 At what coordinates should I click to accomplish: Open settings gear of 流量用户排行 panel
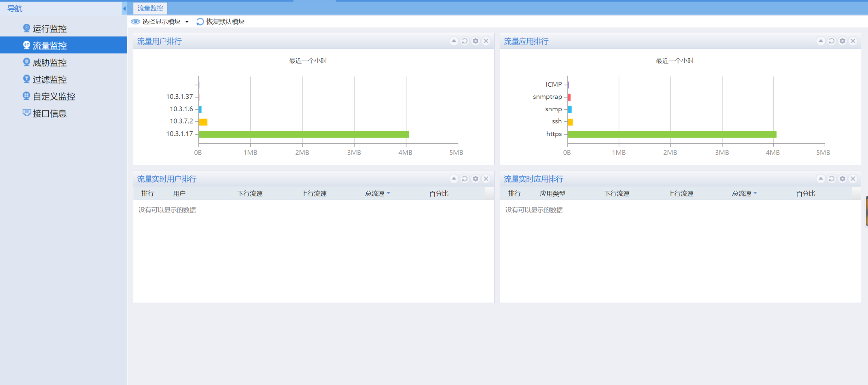(x=475, y=41)
